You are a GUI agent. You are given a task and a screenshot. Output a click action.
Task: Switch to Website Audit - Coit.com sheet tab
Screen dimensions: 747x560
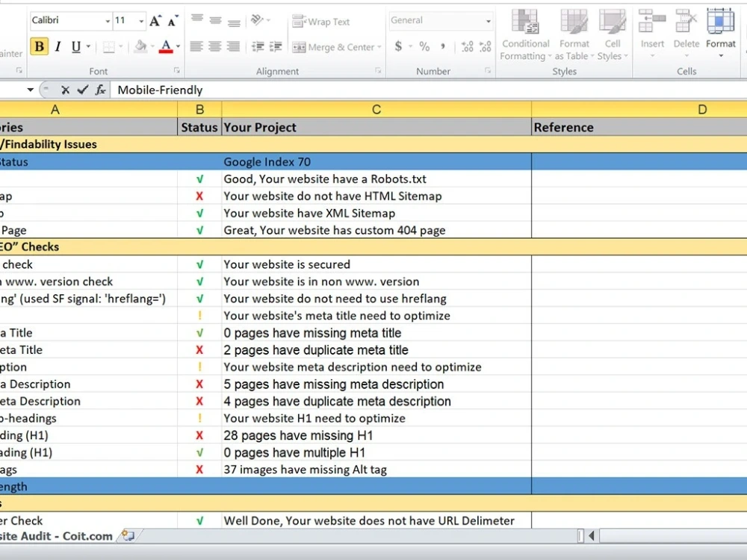click(x=58, y=535)
